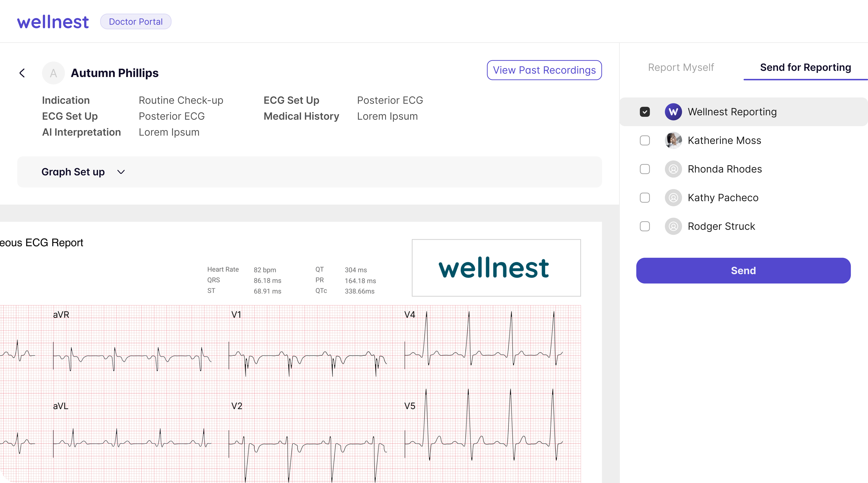Enable the Rhonda Rhodes checkbox
This screenshot has width=868, height=483.
click(645, 169)
